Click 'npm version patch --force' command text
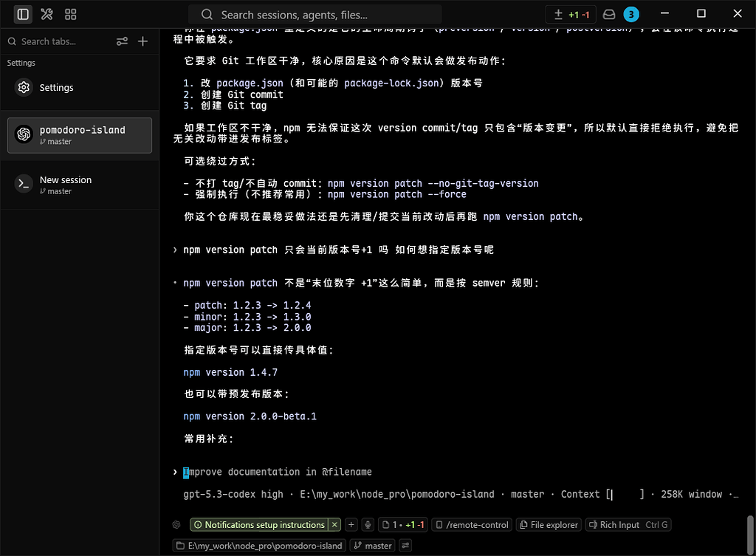The image size is (756, 556). (396, 194)
